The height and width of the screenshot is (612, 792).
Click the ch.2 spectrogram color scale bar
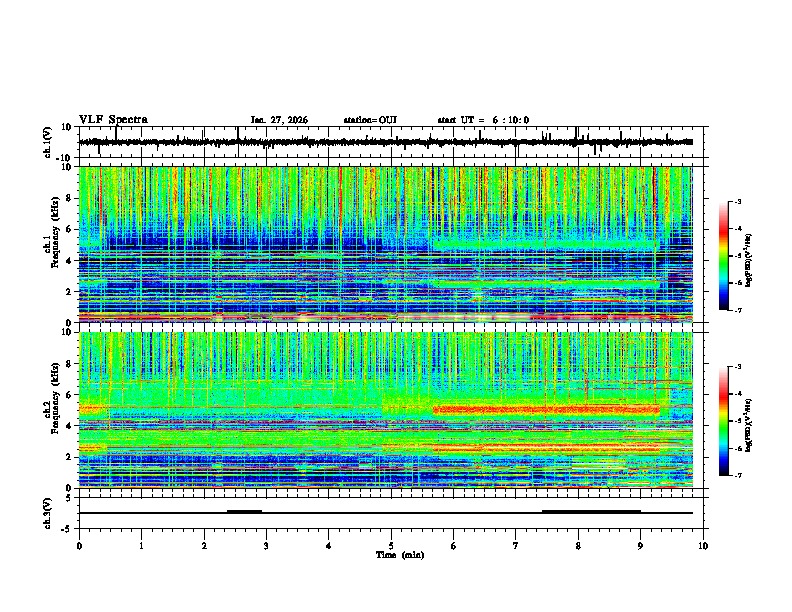point(724,421)
